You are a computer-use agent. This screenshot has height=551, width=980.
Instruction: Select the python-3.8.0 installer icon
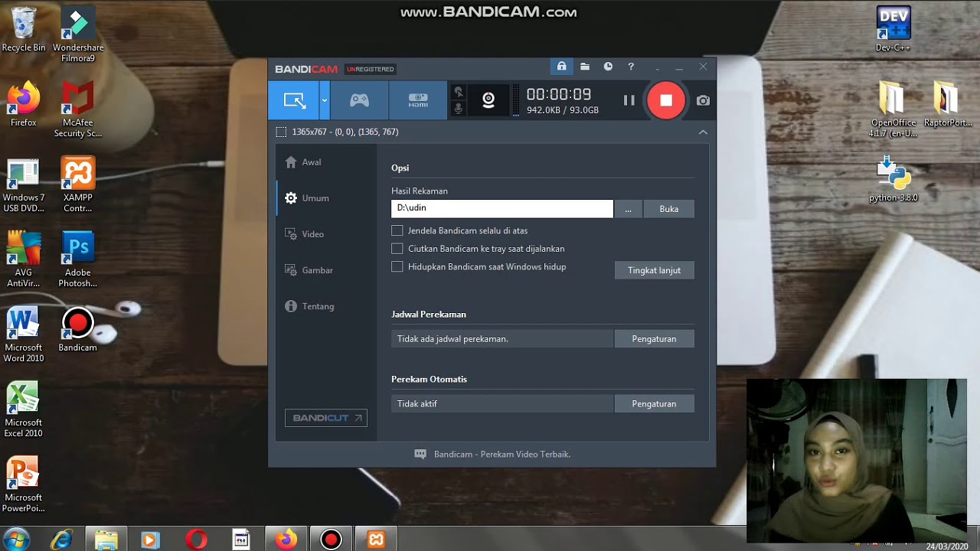pos(893,179)
